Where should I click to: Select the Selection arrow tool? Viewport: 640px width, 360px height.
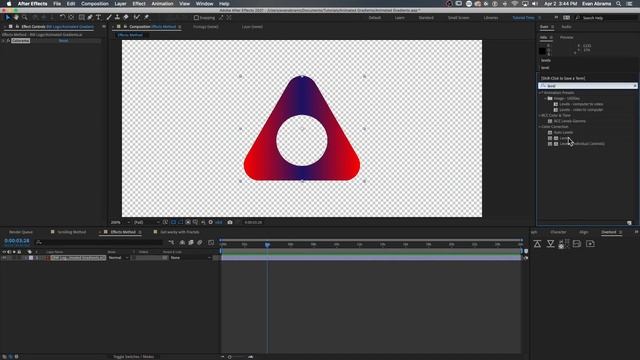click(7, 18)
